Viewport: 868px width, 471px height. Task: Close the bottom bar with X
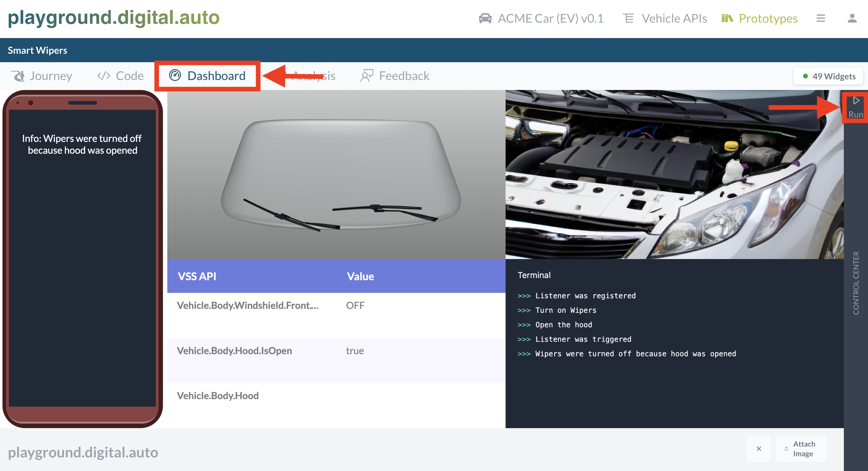(x=758, y=448)
